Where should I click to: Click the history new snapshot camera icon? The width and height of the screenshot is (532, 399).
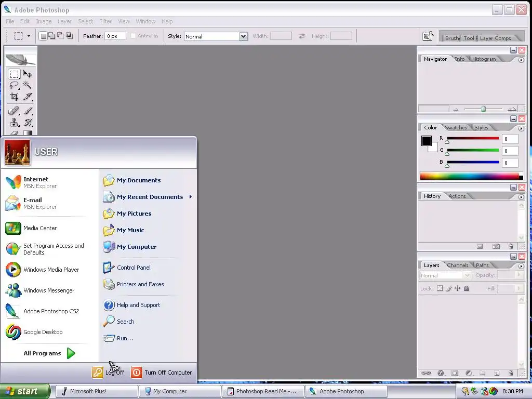coord(496,246)
